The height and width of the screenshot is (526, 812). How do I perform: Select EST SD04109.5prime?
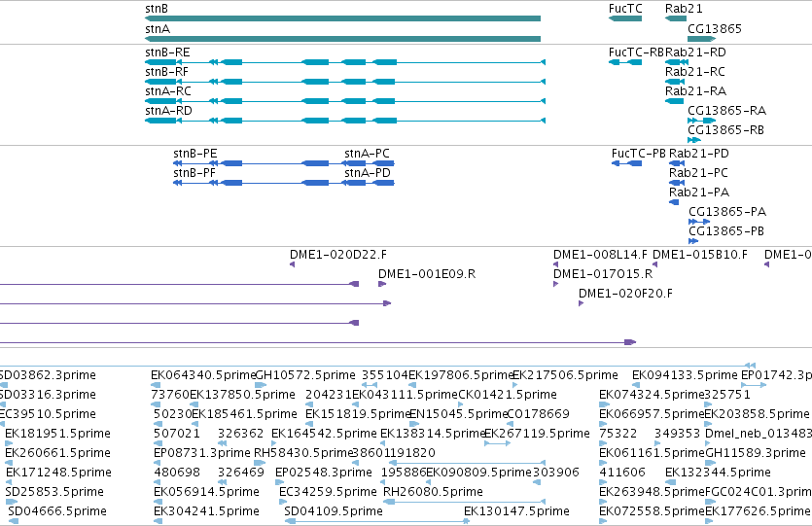click(334, 511)
